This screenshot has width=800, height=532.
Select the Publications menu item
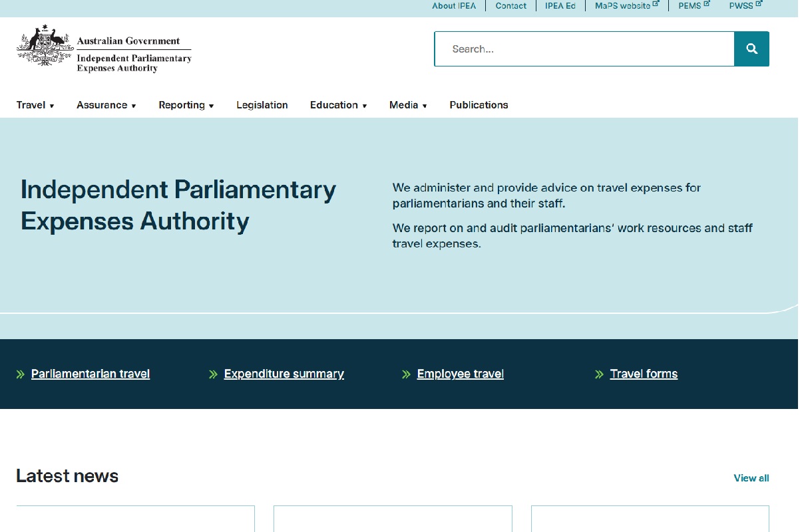[x=479, y=104]
